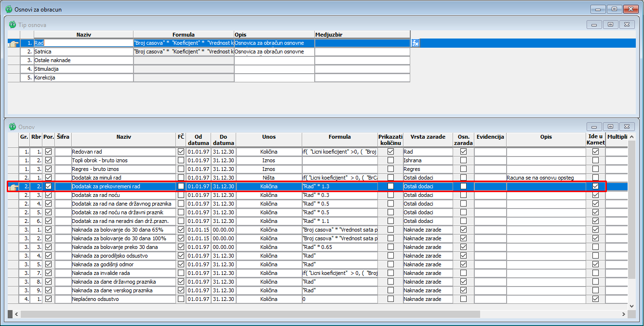The height and width of the screenshot is (326, 644).
Task: Select the Stimulacija row in Tip osnova
Action: [x=83, y=69]
